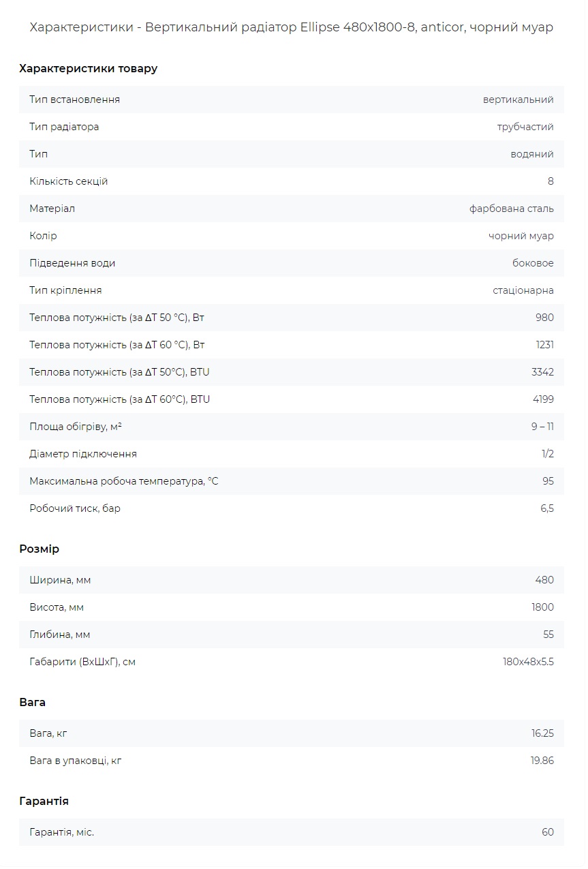Select the 'стаціонарна' mounting value

[523, 290]
